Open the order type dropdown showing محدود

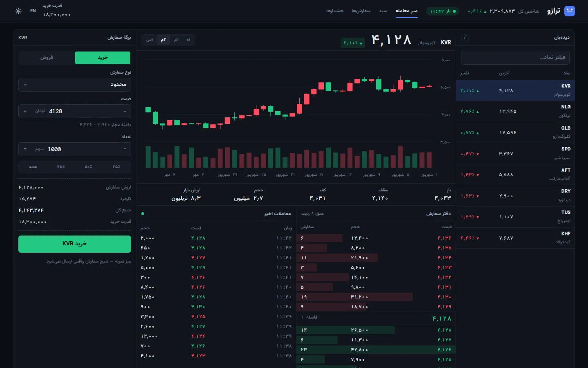75,85
